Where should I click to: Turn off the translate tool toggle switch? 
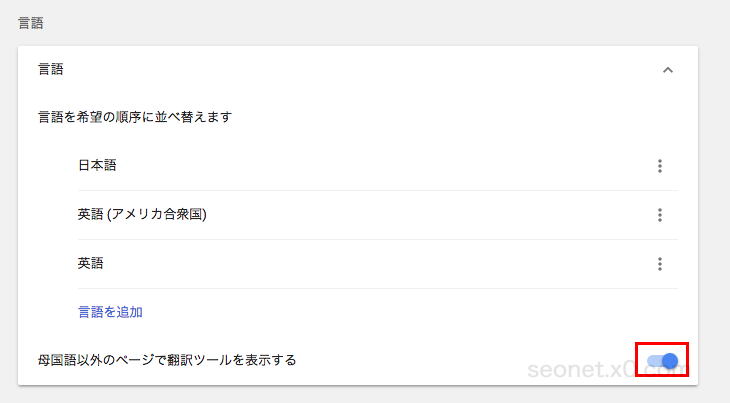pyautogui.click(x=662, y=361)
